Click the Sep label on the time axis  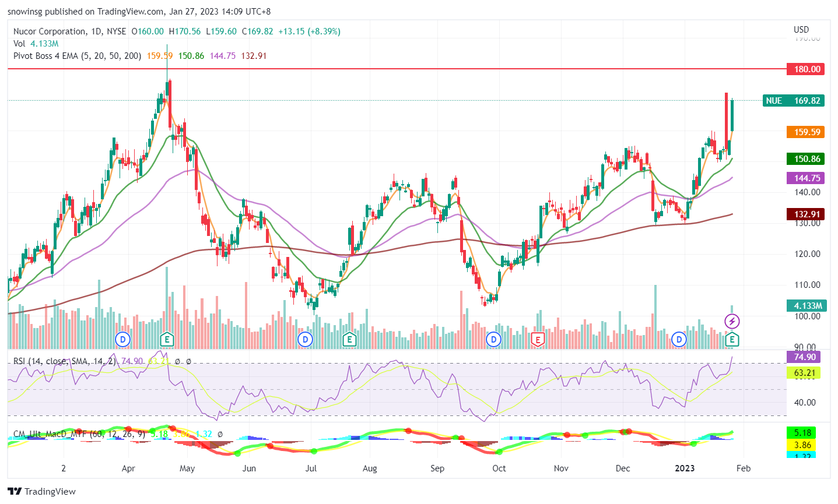(x=437, y=468)
